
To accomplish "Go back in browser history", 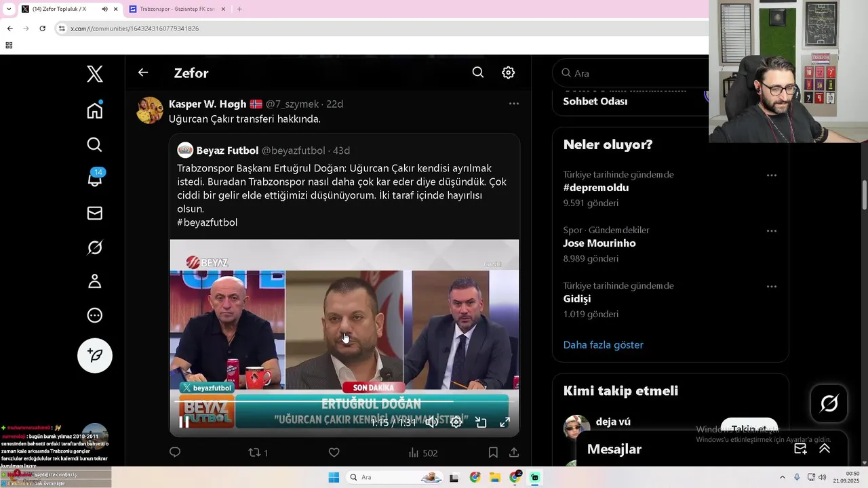I will pyautogui.click(x=9, y=28).
